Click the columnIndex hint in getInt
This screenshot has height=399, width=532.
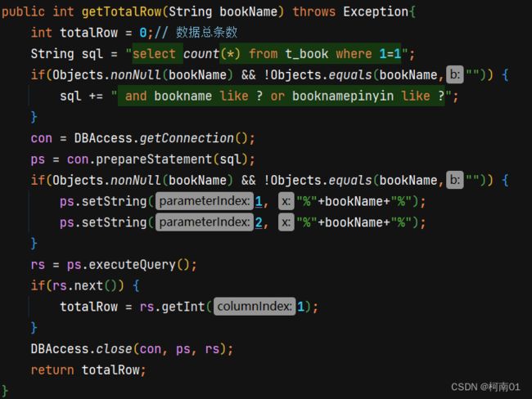pyautogui.click(x=255, y=307)
